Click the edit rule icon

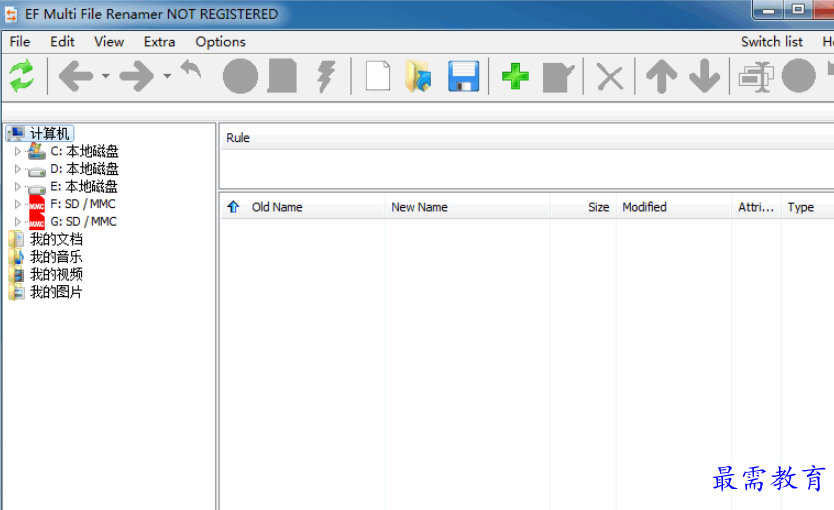click(558, 78)
